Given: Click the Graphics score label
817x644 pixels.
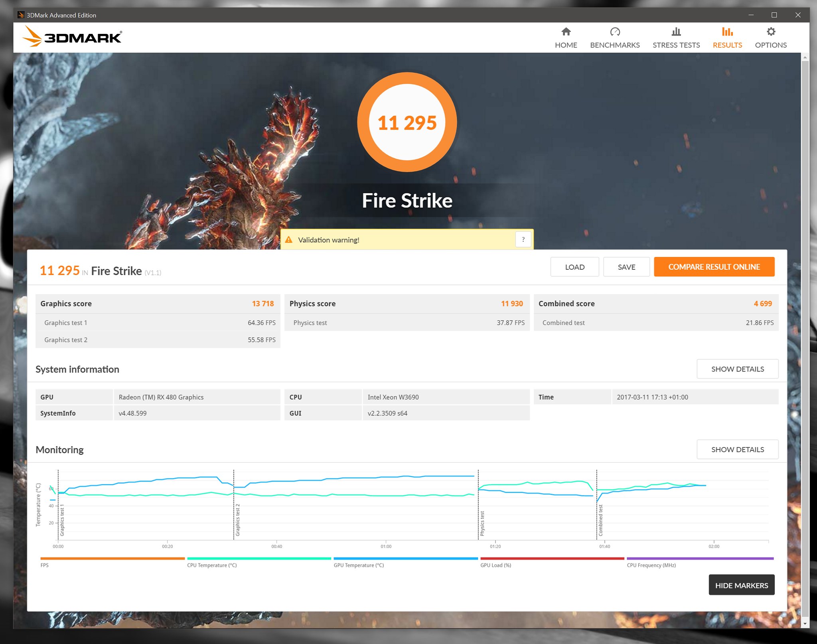Looking at the screenshot, I should click(66, 304).
